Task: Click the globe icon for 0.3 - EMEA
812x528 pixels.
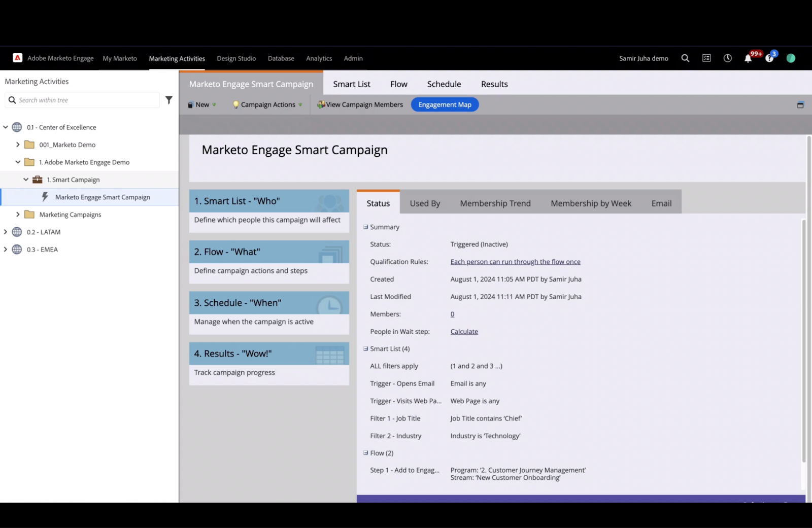Action: [x=17, y=249]
